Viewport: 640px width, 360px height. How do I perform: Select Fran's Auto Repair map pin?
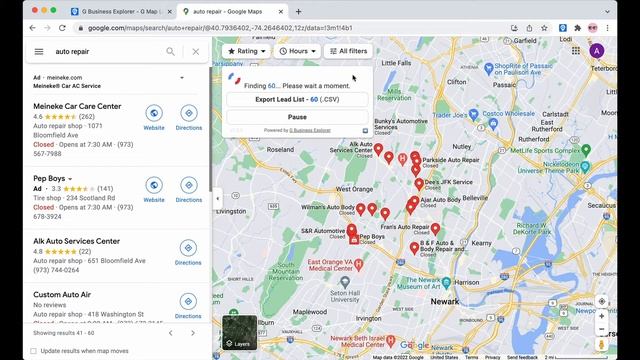click(x=436, y=229)
